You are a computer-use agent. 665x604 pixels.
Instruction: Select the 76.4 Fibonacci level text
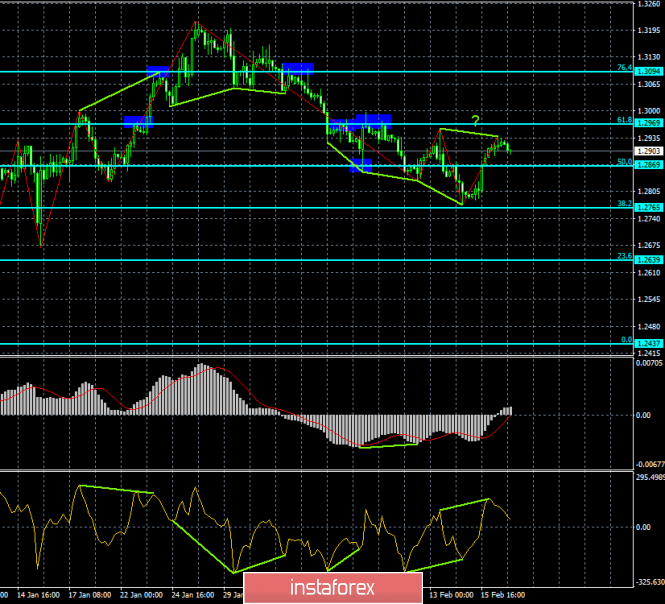625,67
